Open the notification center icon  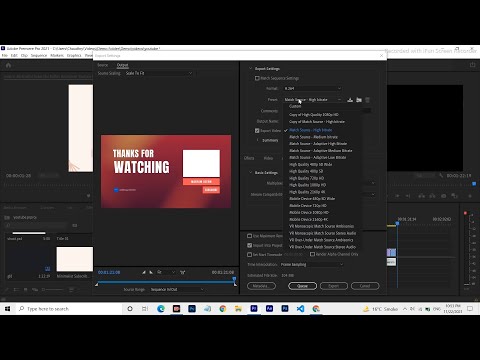pyautogui.click(x=470, y=309)
